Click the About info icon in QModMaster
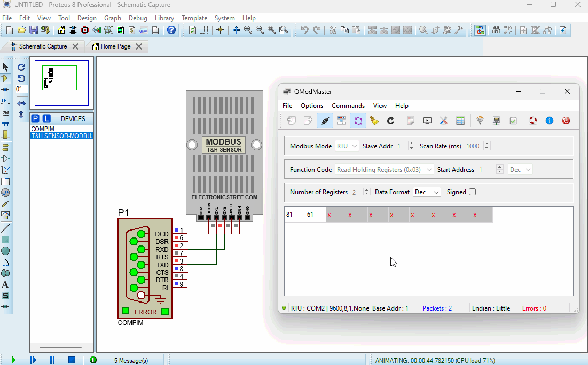 549,121
